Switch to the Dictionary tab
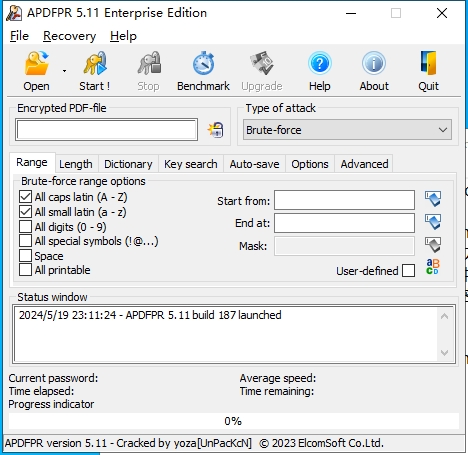The width and height of the screenshot is (468, 455). (128, 164)
